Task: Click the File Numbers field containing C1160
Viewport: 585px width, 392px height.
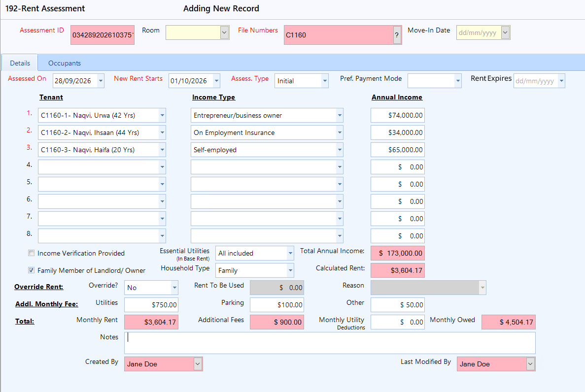Action: point(339,35)
